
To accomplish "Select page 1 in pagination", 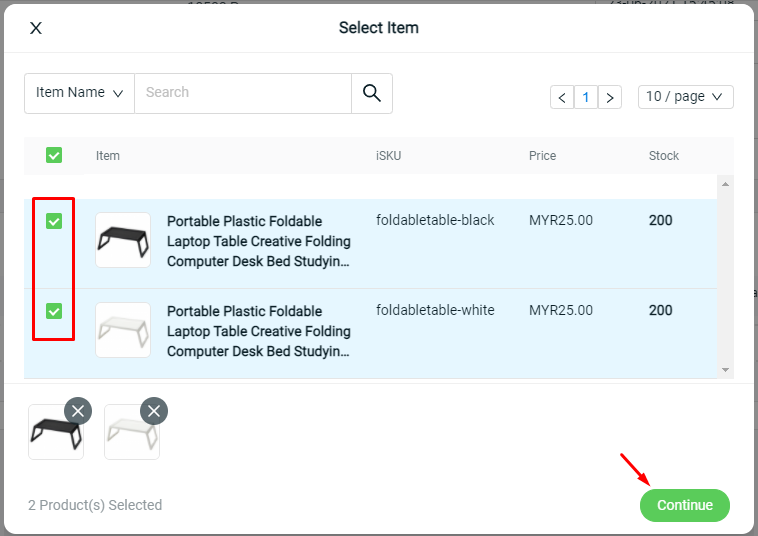I will coord(586,97).
